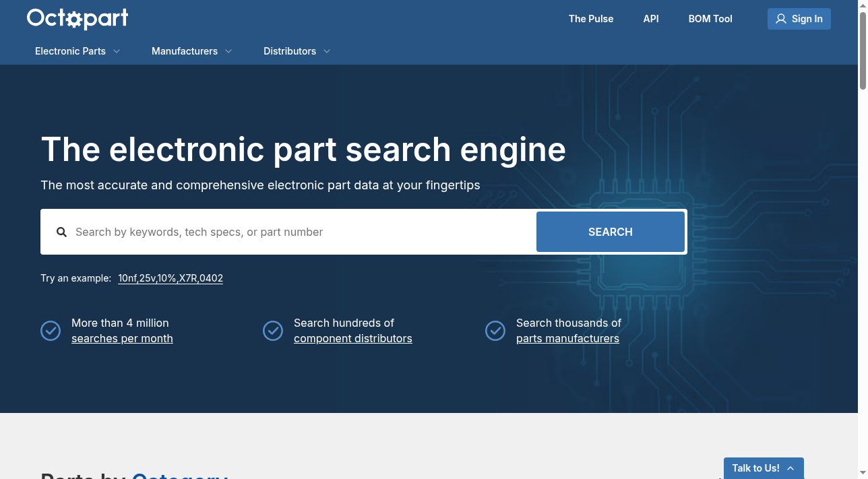Open the API link in header
This screenshot has height=479, width=868.
point(651,19)
